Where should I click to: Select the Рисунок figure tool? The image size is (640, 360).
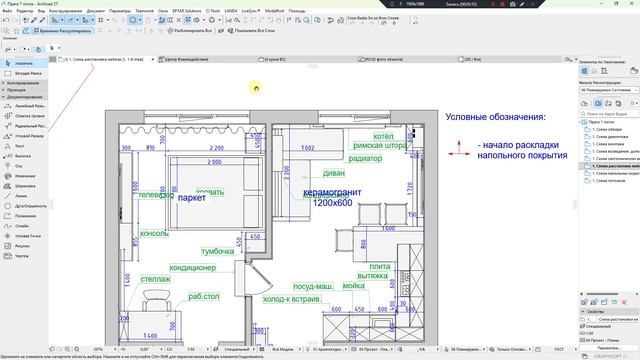pyautogui.click(x=24, y=246)
